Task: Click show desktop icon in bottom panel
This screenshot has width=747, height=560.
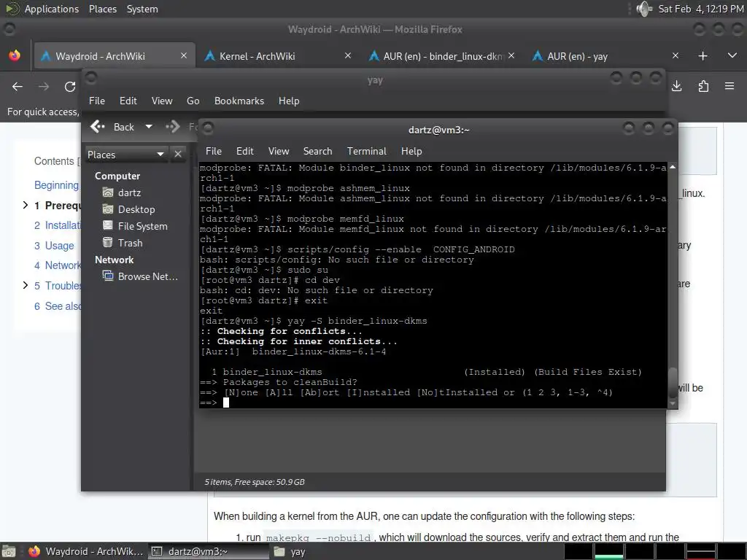Action: pyautogui.click(x=9, y=552)
